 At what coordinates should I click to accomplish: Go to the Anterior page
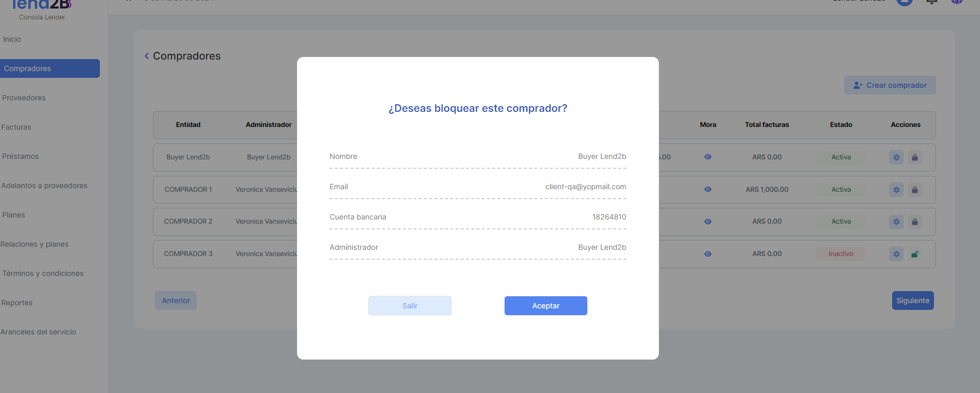click(176, 300)
